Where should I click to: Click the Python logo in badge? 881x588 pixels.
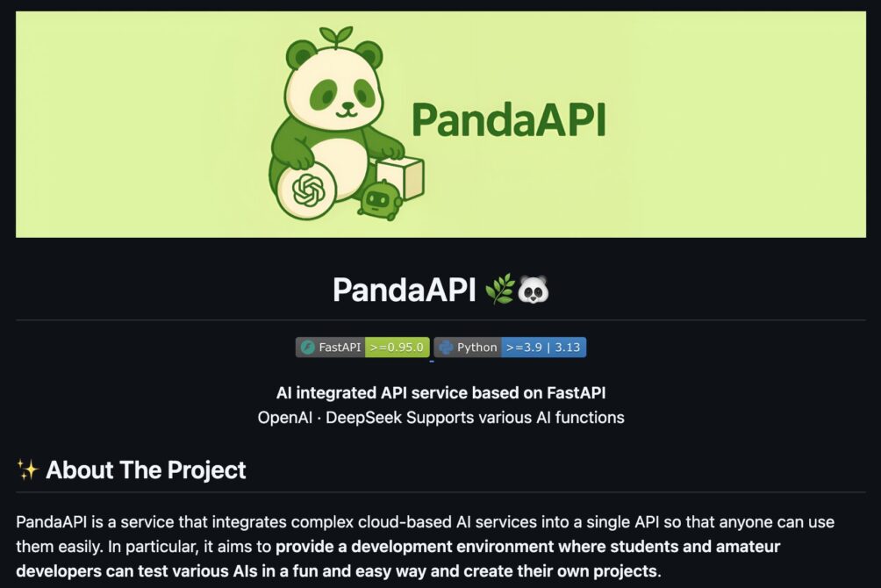446,348
